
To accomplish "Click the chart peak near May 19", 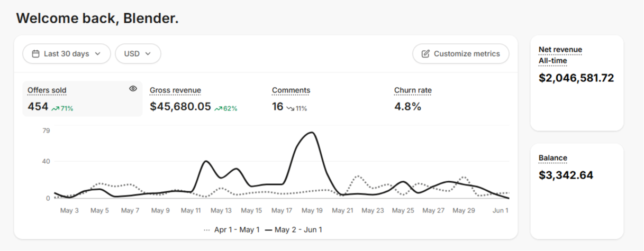I will pyautogui.click(x=312, y=133).
